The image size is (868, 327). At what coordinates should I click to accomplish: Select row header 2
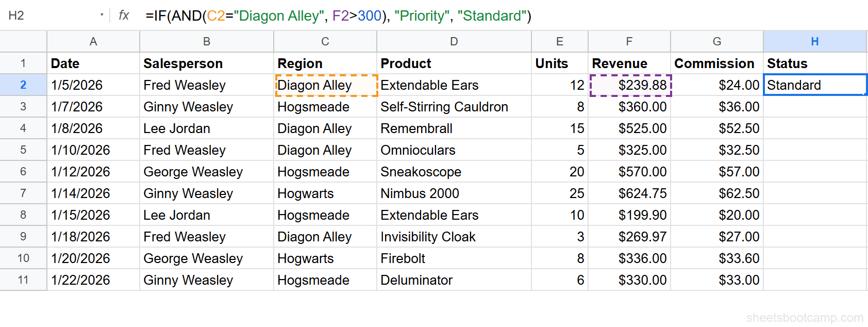(x=23, y=85)
